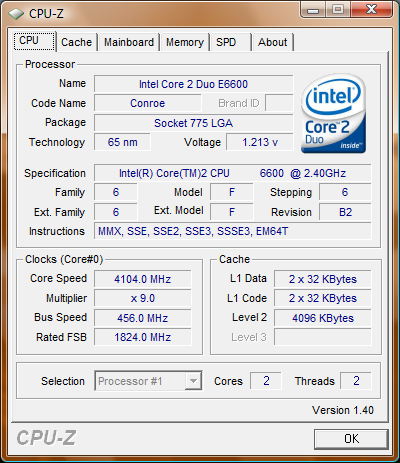
Task: Click the Family value field
Action: [116, 192]
